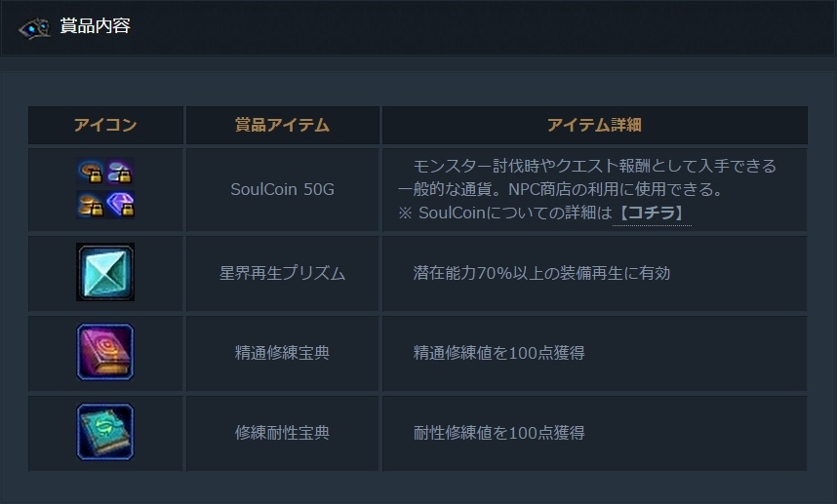Viewport: 837px width, 504px height.
Task: Select the SoulCoin 50G item name
Action: pyautogui.click(x=282, y=189)
